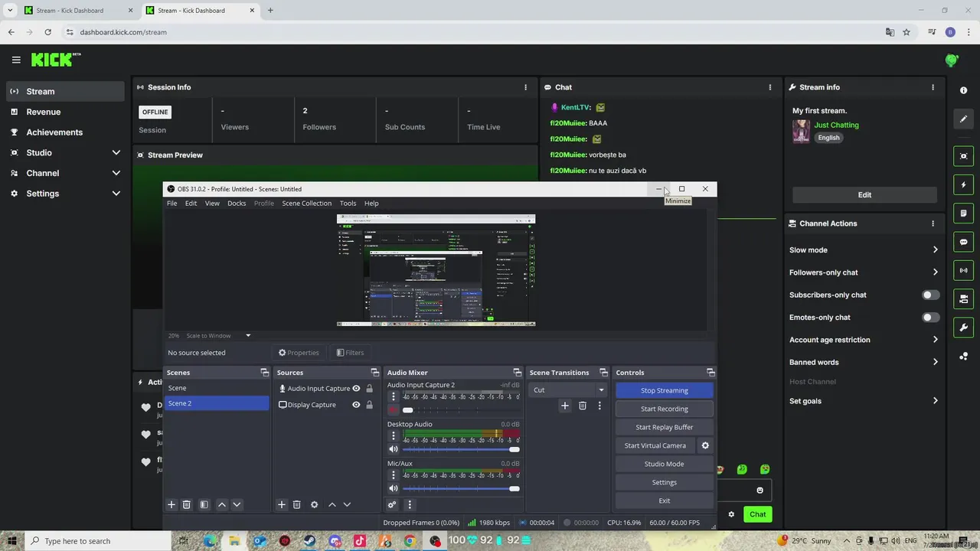
Task: Open the Cut transition dropdown
Action: pos(569,390)
